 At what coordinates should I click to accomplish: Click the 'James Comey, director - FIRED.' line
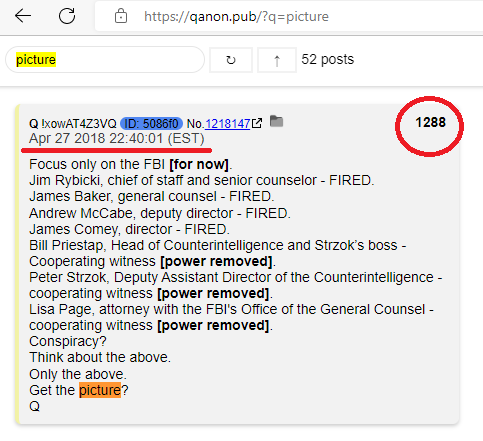[129, 229]
